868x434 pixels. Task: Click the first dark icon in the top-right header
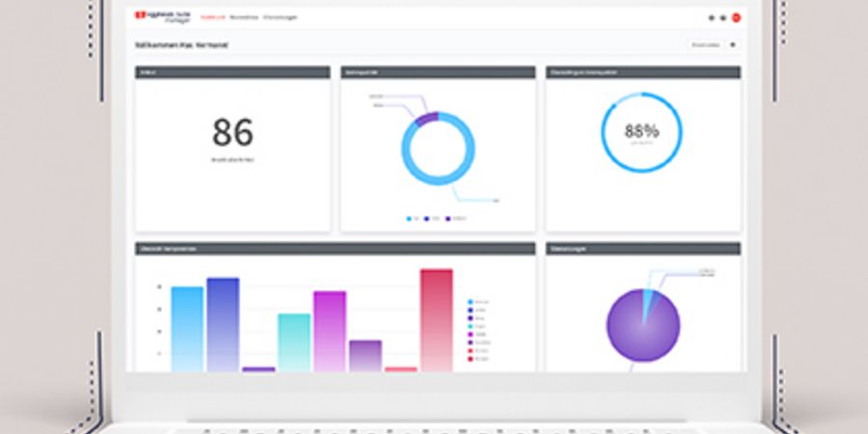click(712, 17)
